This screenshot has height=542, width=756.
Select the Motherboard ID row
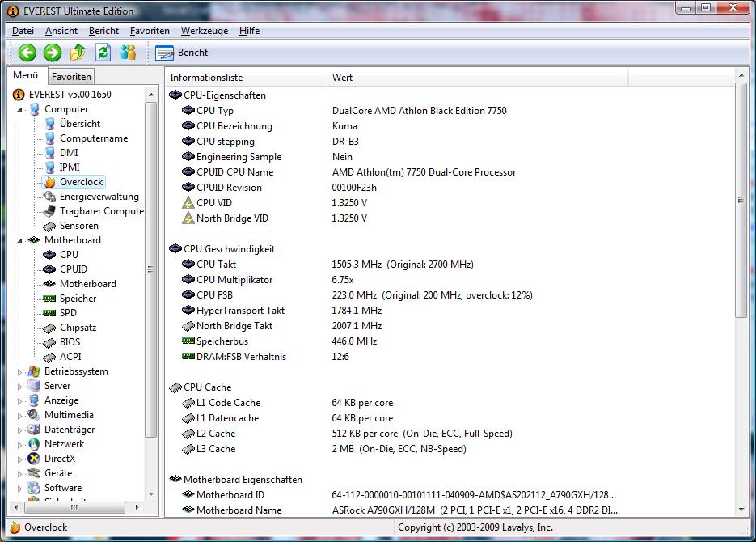click(397, 495)
